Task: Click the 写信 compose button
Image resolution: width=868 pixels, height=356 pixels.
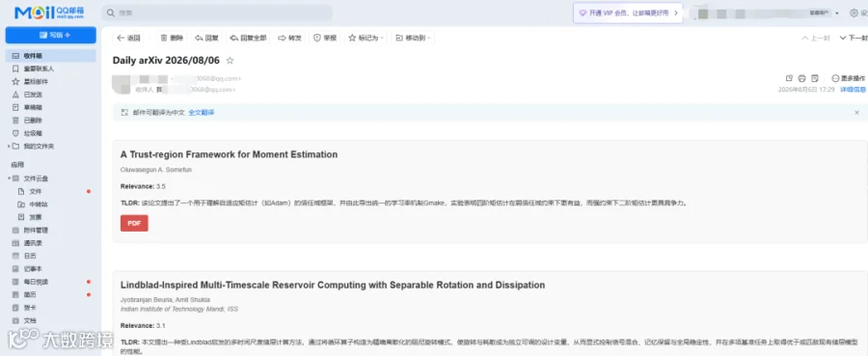Action: [51, 35]
